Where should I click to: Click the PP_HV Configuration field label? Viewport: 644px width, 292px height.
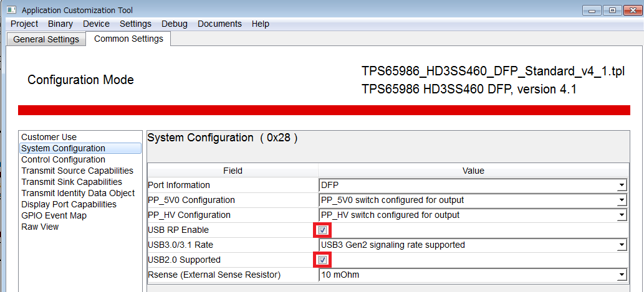(x=189, y=215)
